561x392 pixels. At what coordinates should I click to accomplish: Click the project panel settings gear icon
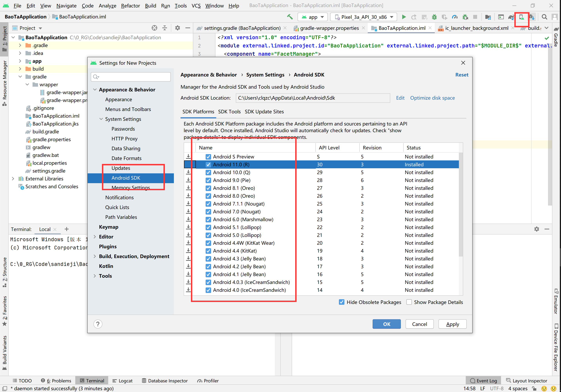point(177,28)
